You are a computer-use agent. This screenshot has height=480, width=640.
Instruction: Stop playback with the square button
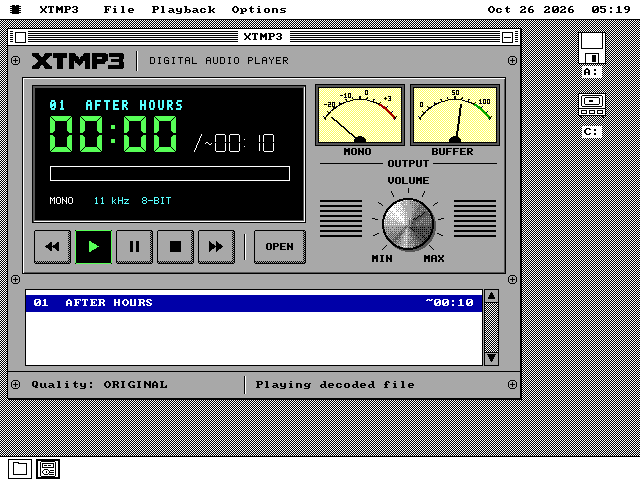click(175, 247)
